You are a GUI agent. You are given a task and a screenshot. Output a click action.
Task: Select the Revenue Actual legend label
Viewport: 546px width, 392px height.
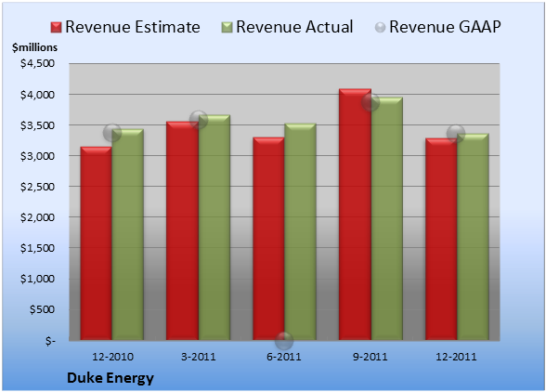click(x=294, y=27)
